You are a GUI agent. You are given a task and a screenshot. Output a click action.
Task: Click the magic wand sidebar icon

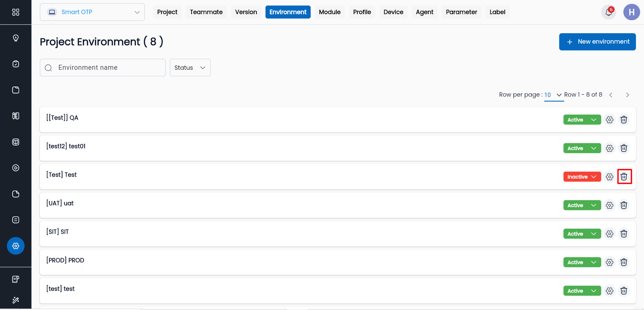point(16,300)
